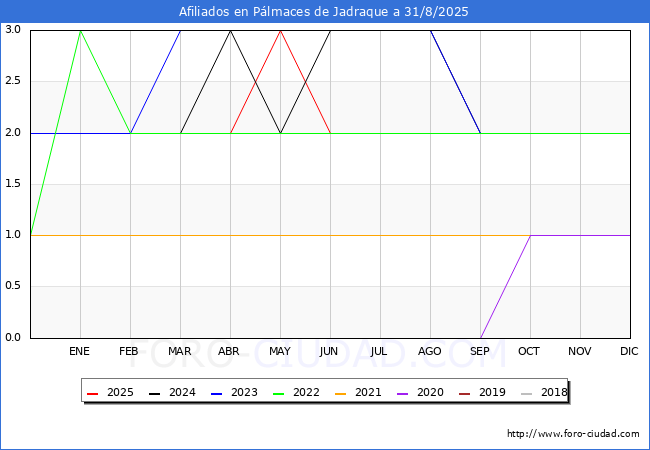Click the 2022 legend text label
Viewport: 650px width, 450px height.
click(x=306, y=392)
